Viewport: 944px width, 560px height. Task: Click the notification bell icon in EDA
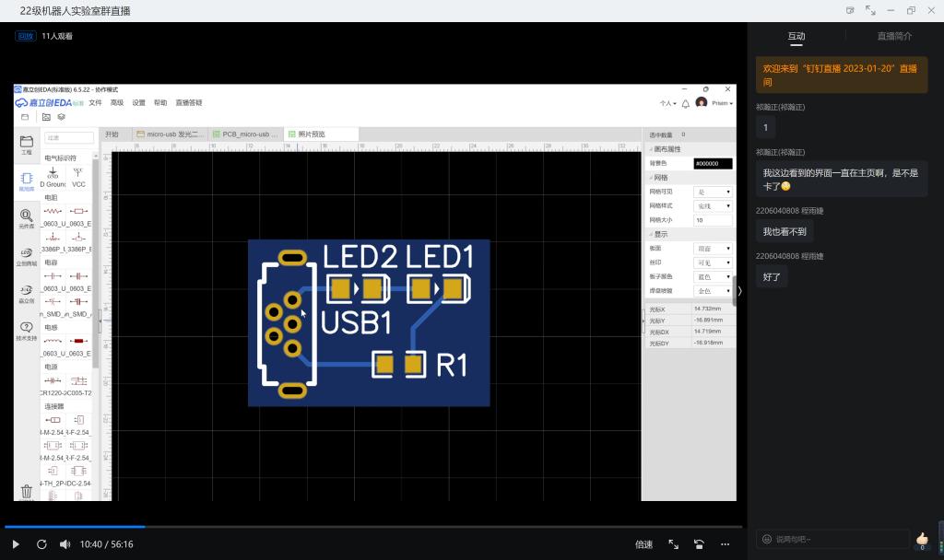click(685, 103)
